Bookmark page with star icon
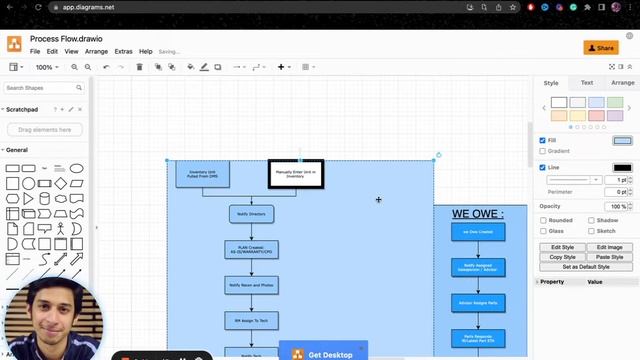 (513, 7)
